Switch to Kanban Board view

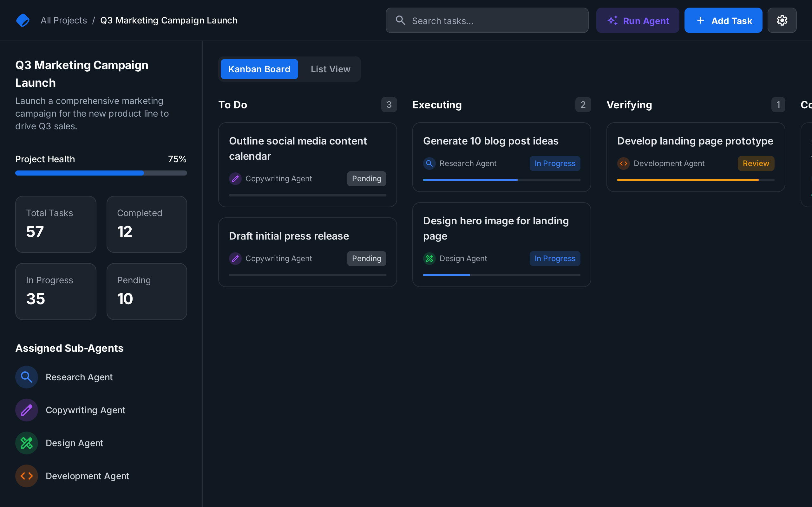click(259, 69)
